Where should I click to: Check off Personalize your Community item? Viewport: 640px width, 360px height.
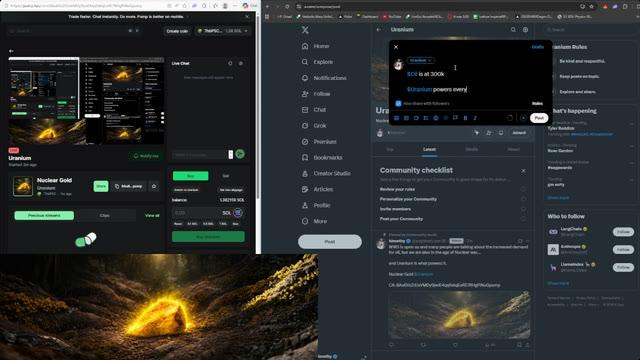[523, 199]
